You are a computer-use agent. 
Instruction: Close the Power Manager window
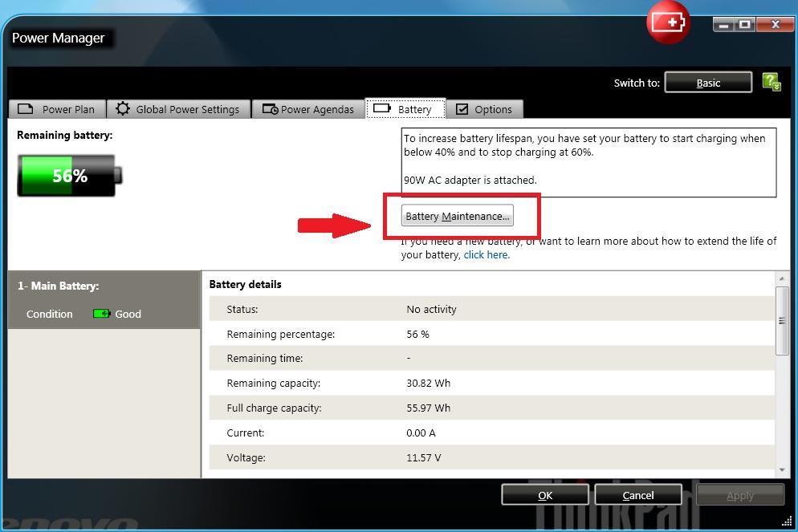(775, 24)
